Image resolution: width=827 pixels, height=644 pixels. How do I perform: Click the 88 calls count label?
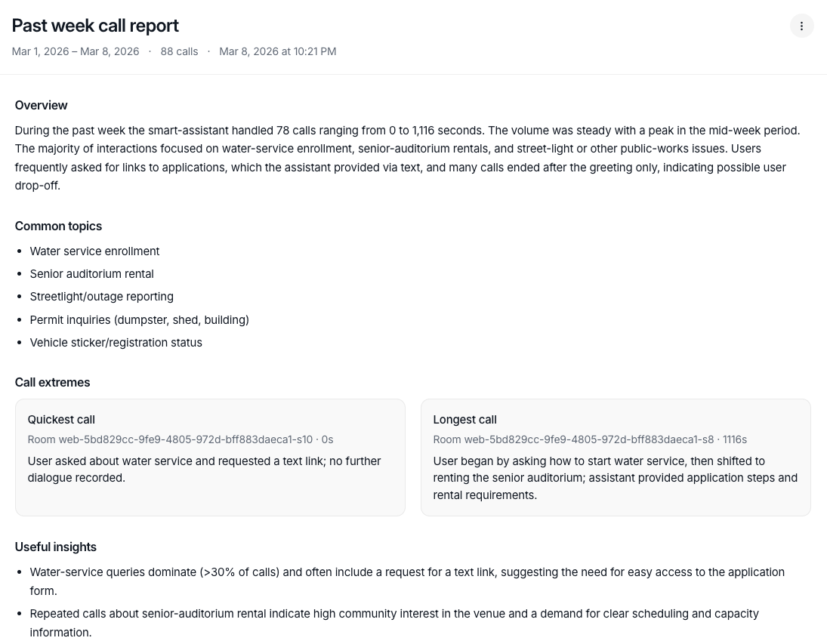pos(179,51)
